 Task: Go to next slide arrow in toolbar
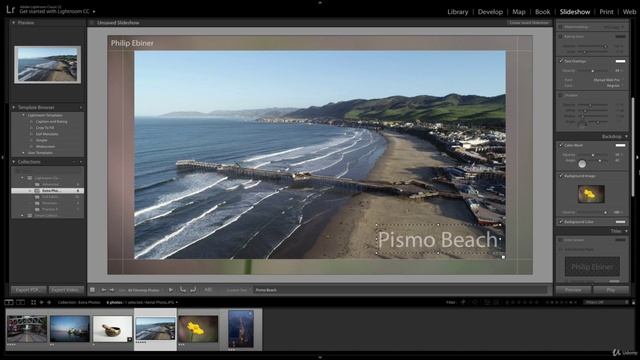click(x=111, y=290)
